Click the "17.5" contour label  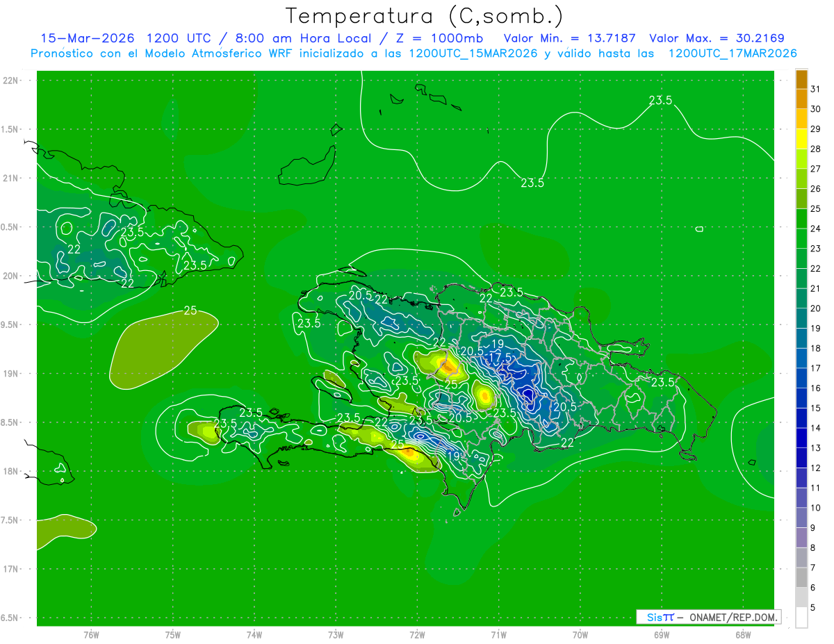pos(500,357)
